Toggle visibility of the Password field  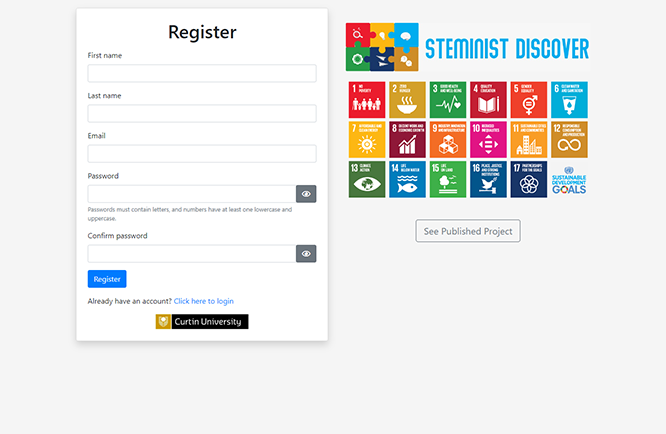coord(306,194)
